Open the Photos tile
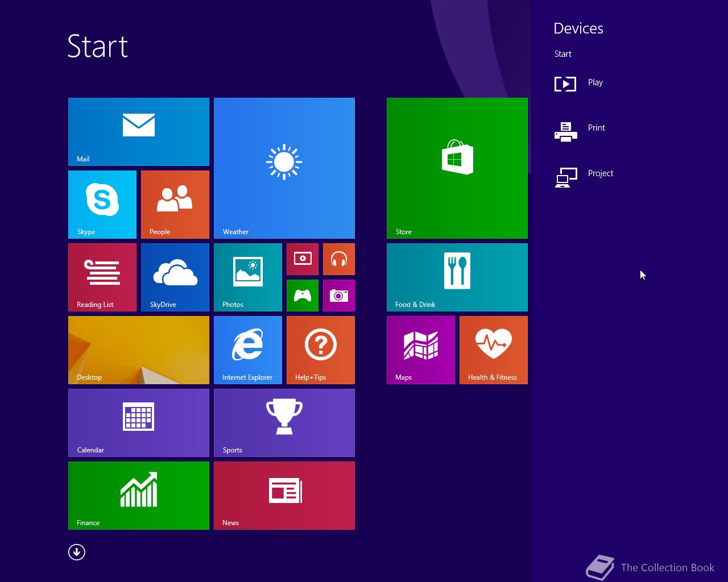The image size is (728, 582). [x=248, y=277]
